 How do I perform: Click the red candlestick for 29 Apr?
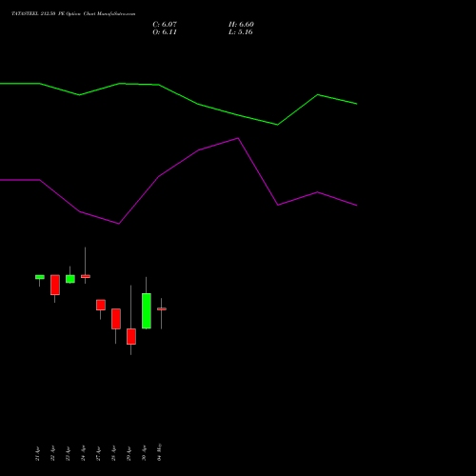coord(131,336)
